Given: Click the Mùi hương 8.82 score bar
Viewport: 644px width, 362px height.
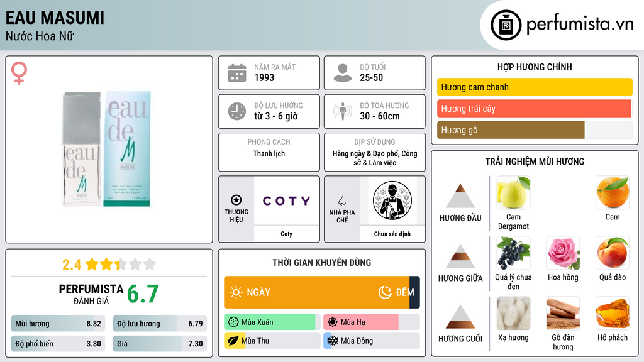Looking at the screenshot, I should [x=58, y=324].
